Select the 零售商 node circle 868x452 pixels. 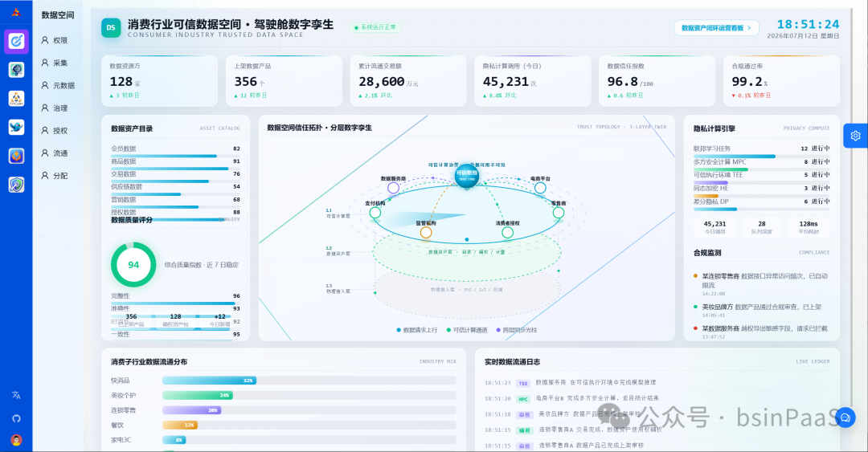(558, 213)
